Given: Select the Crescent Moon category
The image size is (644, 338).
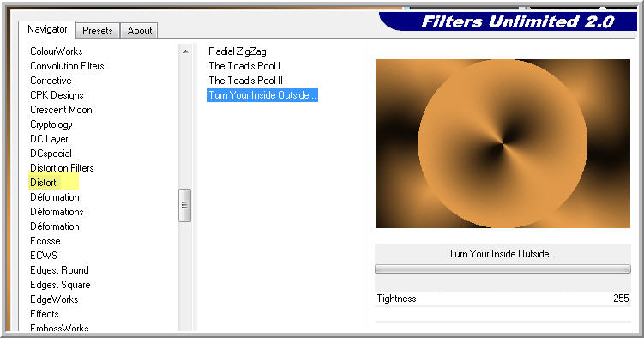Looking at the screenshot, I should pos(61,110).
